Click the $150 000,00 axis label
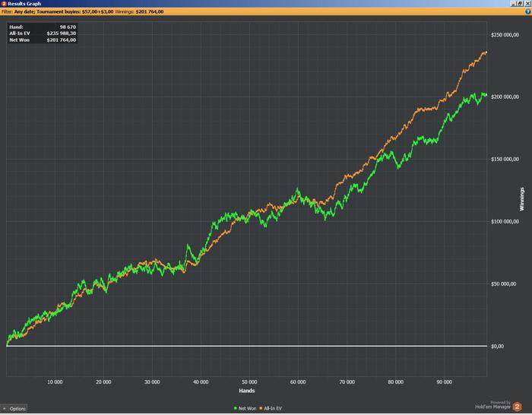 coord(505,159)
